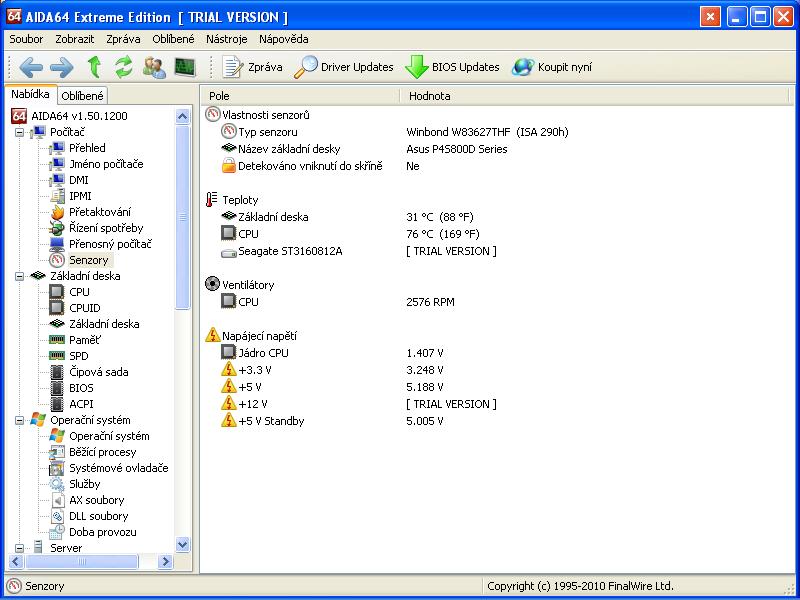The width and height of the screenshot is (800, 600).
Task: Collapse the Počítač tree node
Action: point(19,133)
